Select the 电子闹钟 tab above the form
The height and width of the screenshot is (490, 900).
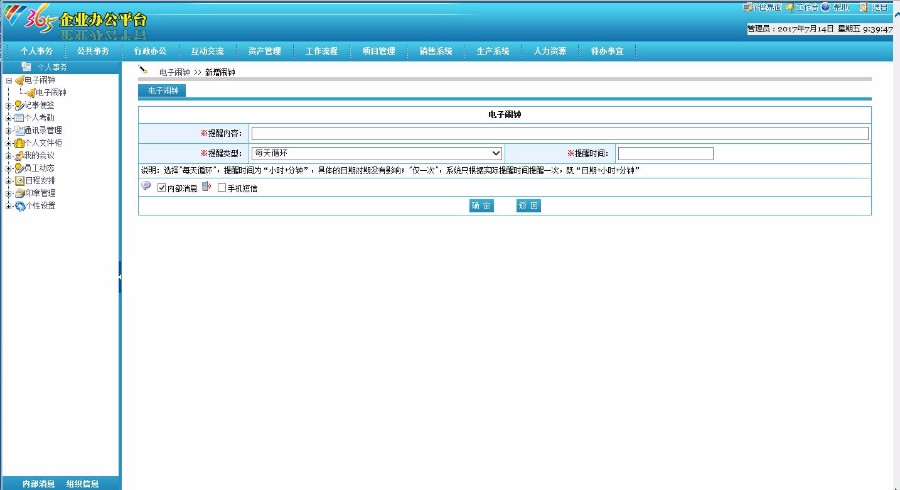click(x=162, y=91)
